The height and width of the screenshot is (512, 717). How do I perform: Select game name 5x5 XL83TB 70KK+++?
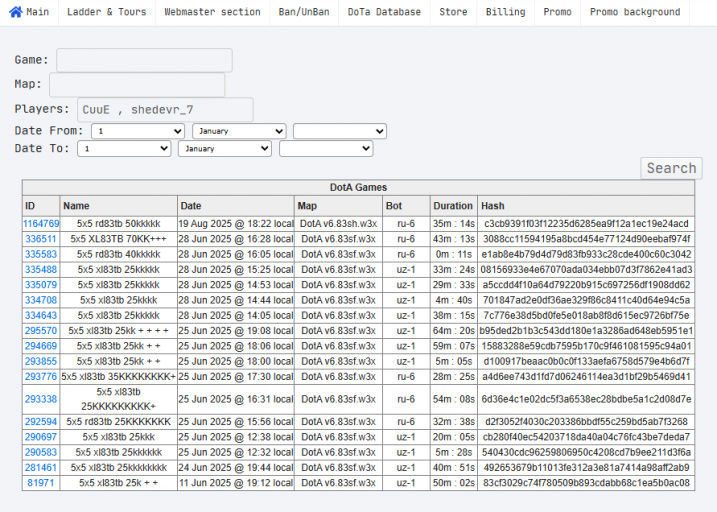118,239
